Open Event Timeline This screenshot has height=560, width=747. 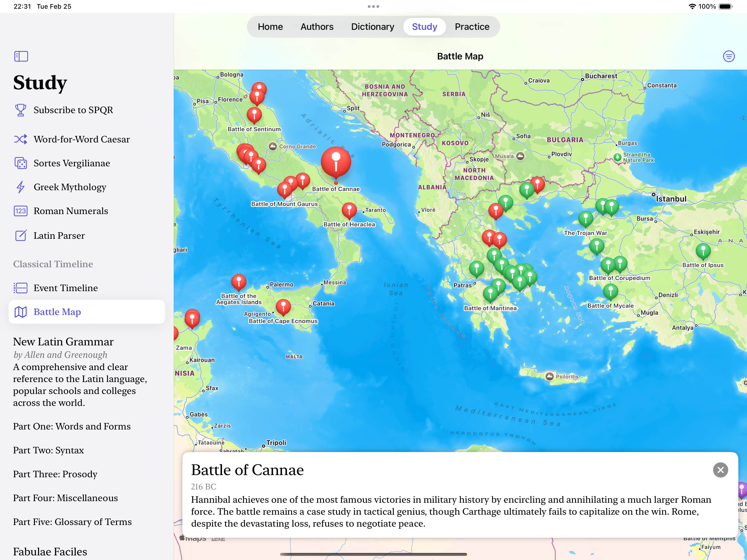pyautogui.click(x=87, y=288)
